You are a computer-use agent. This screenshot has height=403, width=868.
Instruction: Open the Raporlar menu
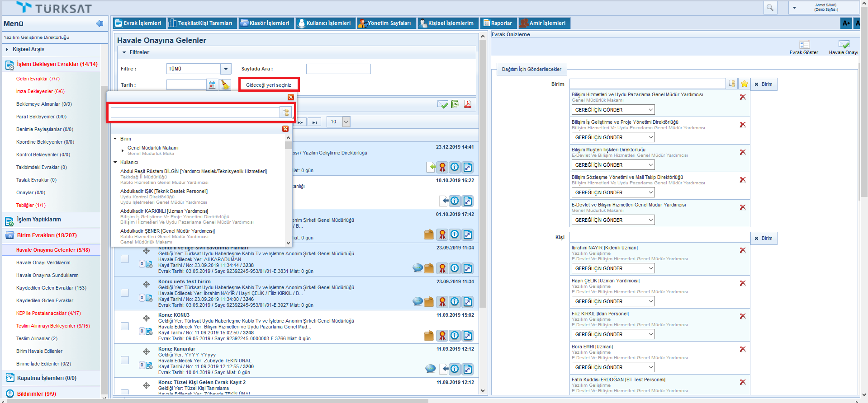498,23
